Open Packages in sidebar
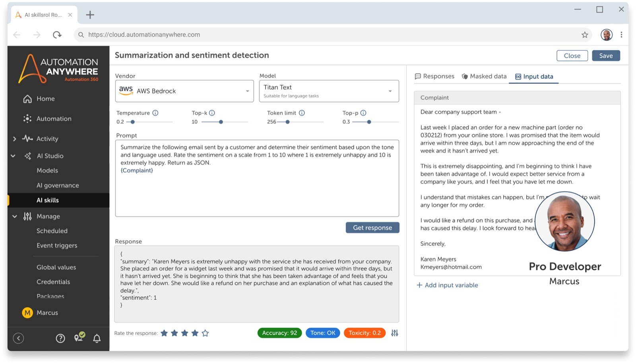This screenshot has width=636, height=364. (x=50, y=296)
